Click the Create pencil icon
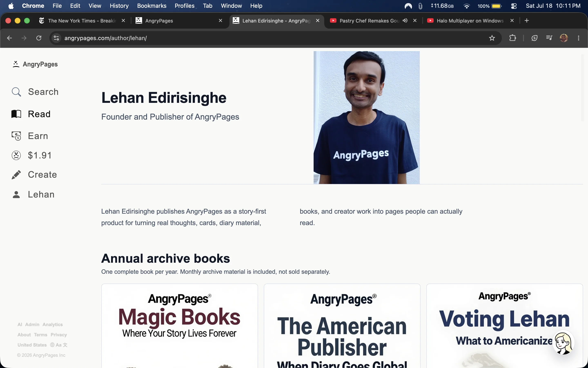This screenshot has height=368, width=588. point(16,175)
